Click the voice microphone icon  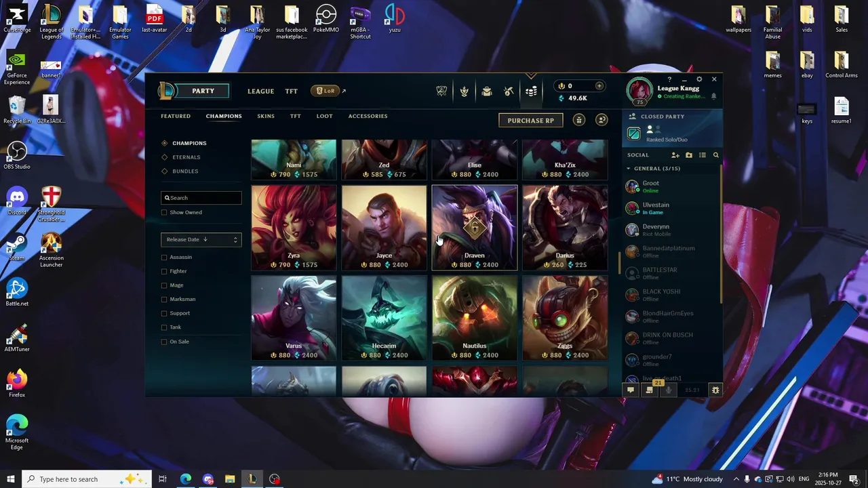(669, 390)
